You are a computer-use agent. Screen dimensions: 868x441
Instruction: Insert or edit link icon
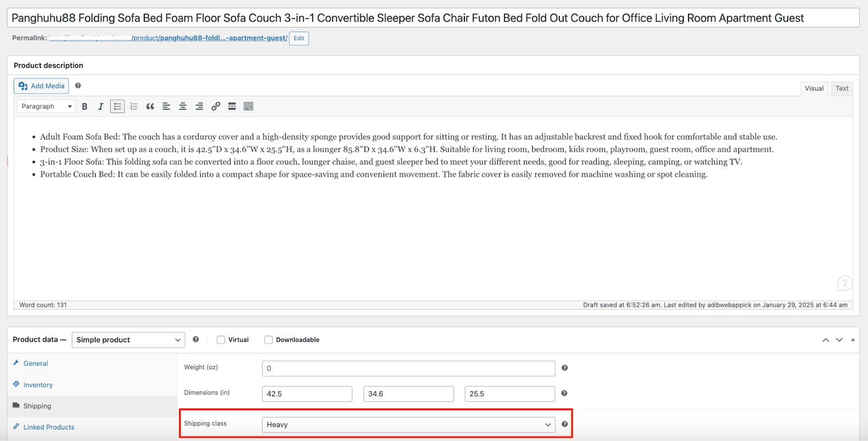pos(216,106)
